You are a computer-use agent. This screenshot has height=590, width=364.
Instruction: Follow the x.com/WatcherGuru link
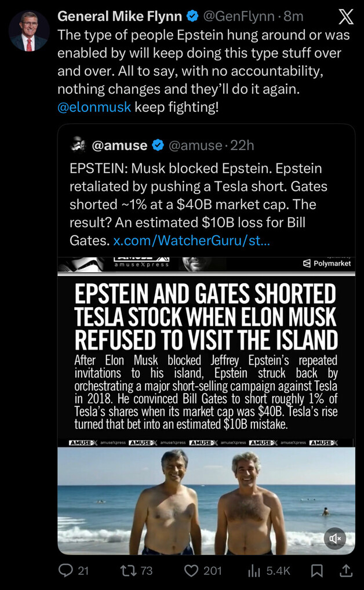[x=191, y=239]
